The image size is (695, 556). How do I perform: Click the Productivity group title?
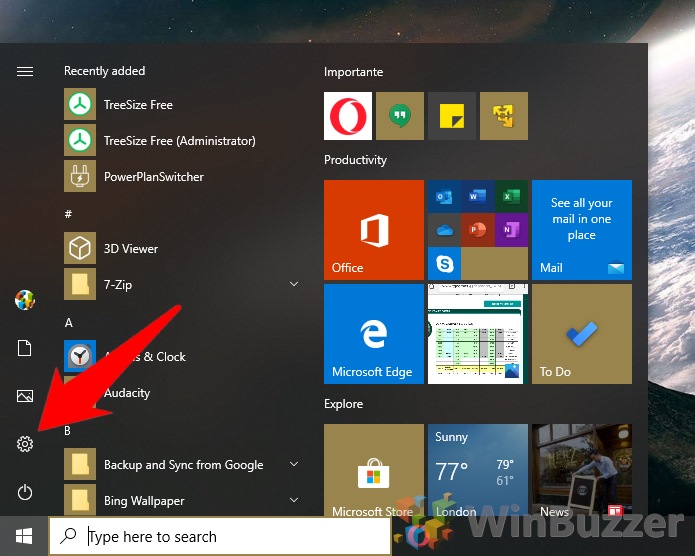tap(355, 160)
